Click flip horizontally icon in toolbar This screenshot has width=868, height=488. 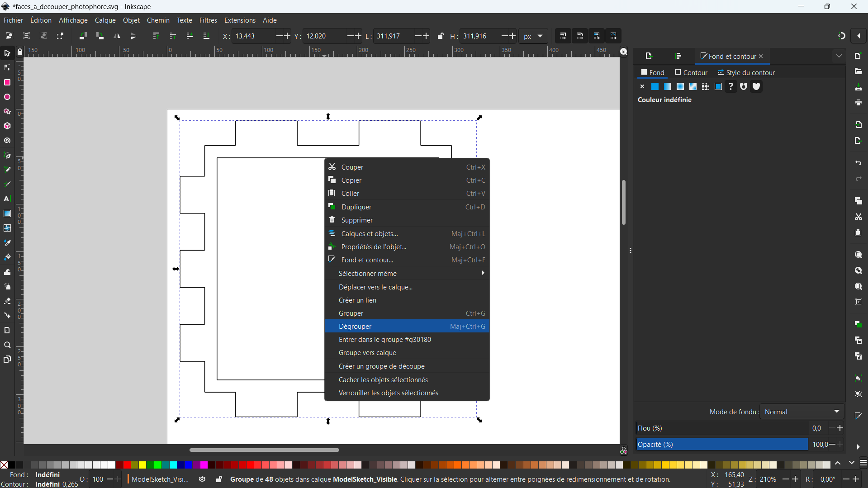tap(117, 36)
